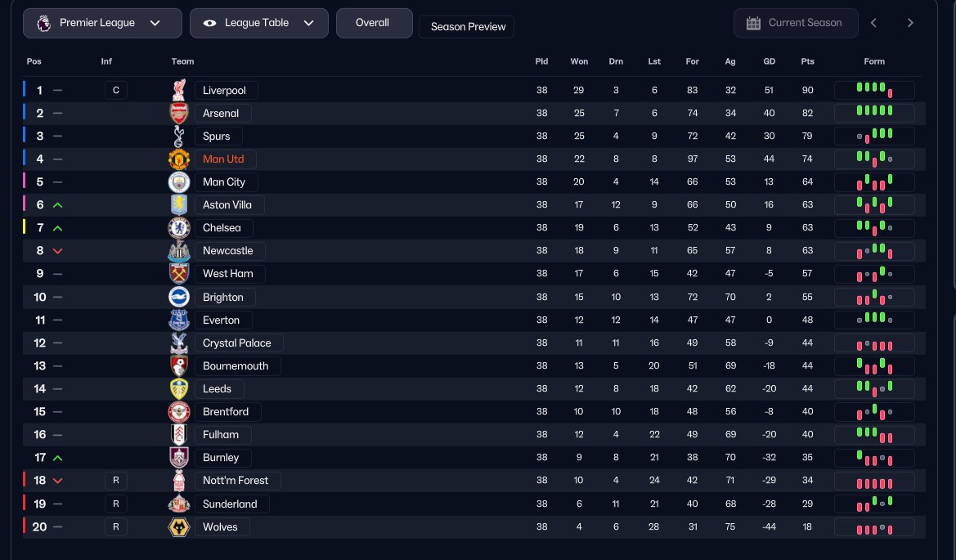Click the R relegated badge for Sunderland
This screenshot has width=956, height=560.
coord(116,504)
